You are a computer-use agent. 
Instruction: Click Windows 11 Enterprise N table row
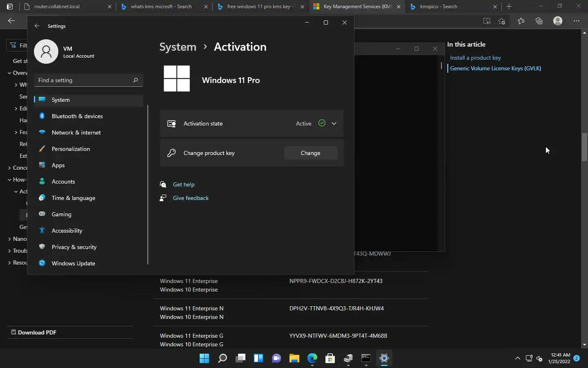click(x=290, y=313)
